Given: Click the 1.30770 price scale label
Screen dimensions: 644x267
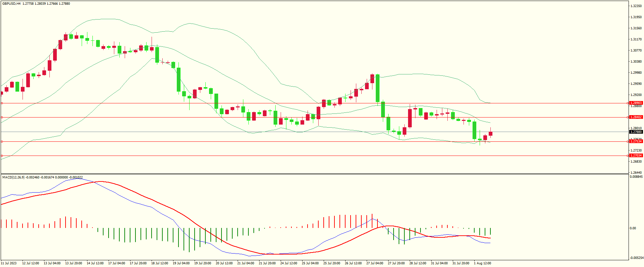Looking at the screenshot, I should tap(636, 51).
